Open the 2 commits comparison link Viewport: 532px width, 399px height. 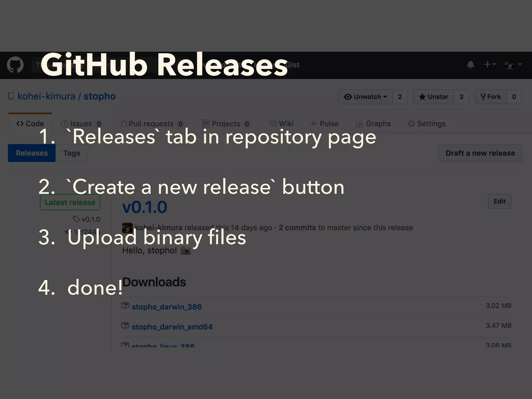297,228
